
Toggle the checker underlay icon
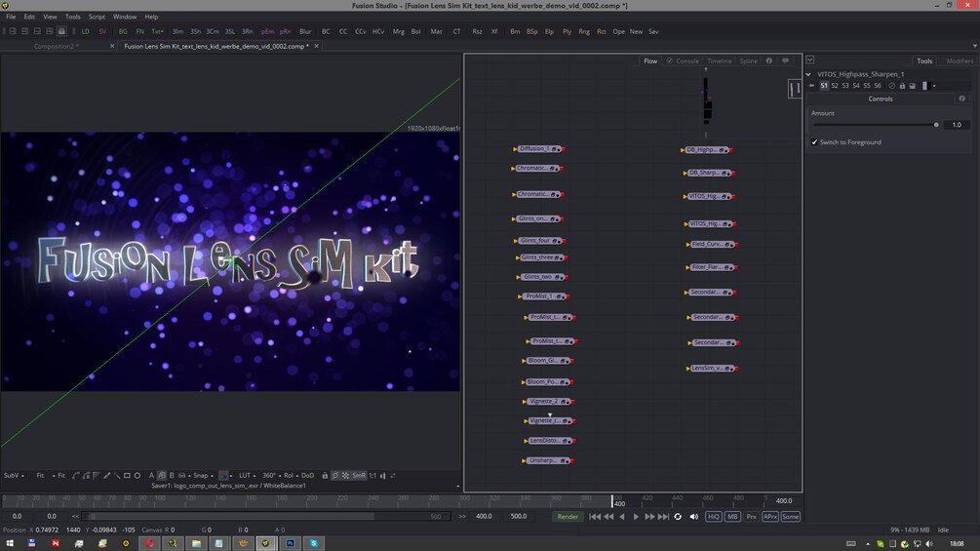point(345,475)
